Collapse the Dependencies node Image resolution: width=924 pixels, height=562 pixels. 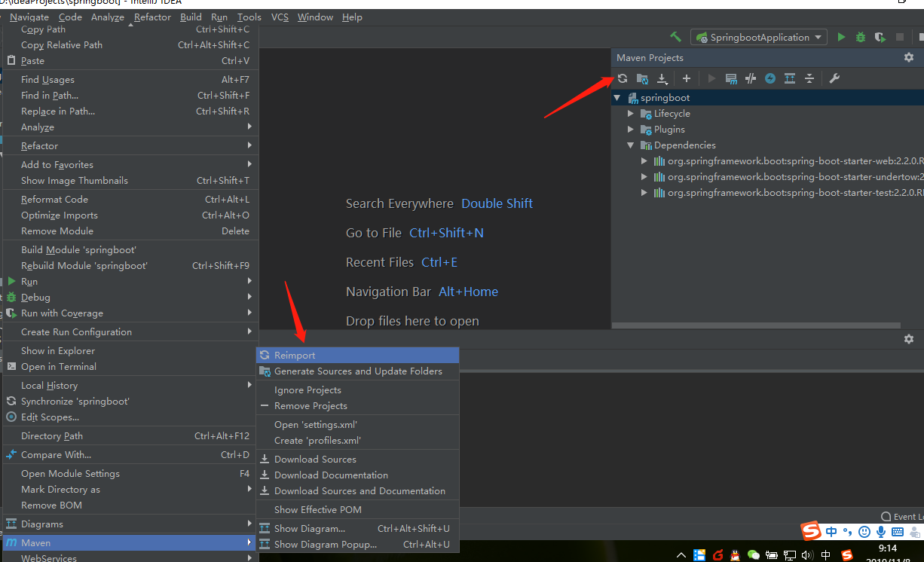pos(632,145)
